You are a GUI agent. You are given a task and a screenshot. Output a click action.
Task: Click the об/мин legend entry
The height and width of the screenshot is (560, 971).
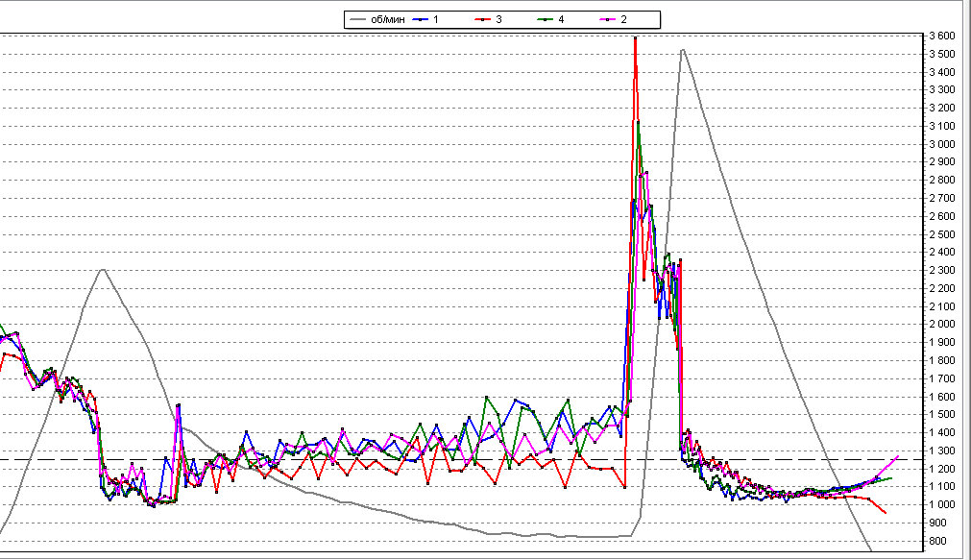coord(377,20)
